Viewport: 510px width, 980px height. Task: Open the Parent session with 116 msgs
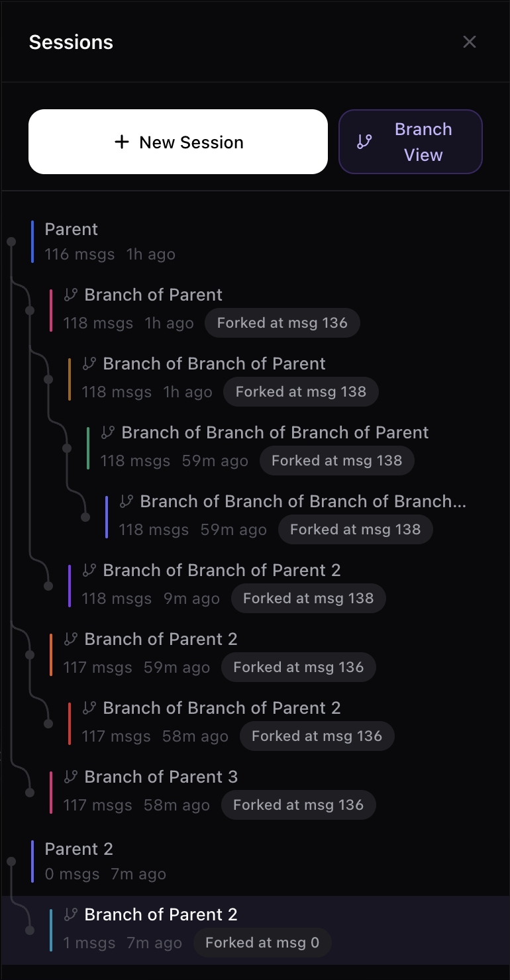(x=72, y=229)
